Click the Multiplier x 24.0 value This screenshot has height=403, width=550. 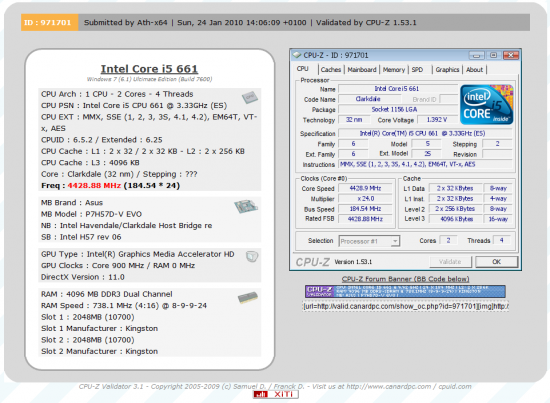point(365,199)
